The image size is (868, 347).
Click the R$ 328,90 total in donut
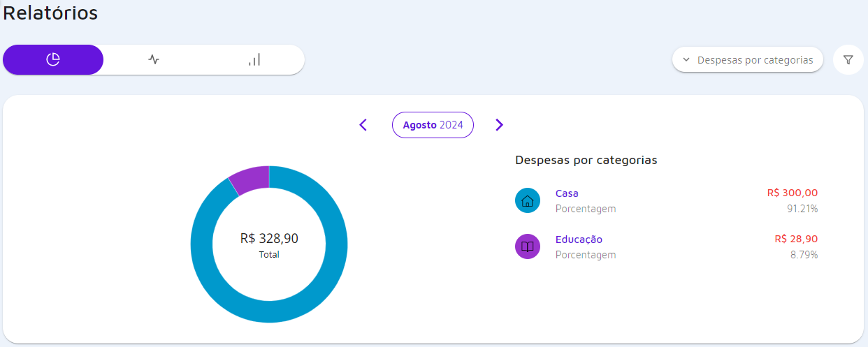(x=269, y=239)
